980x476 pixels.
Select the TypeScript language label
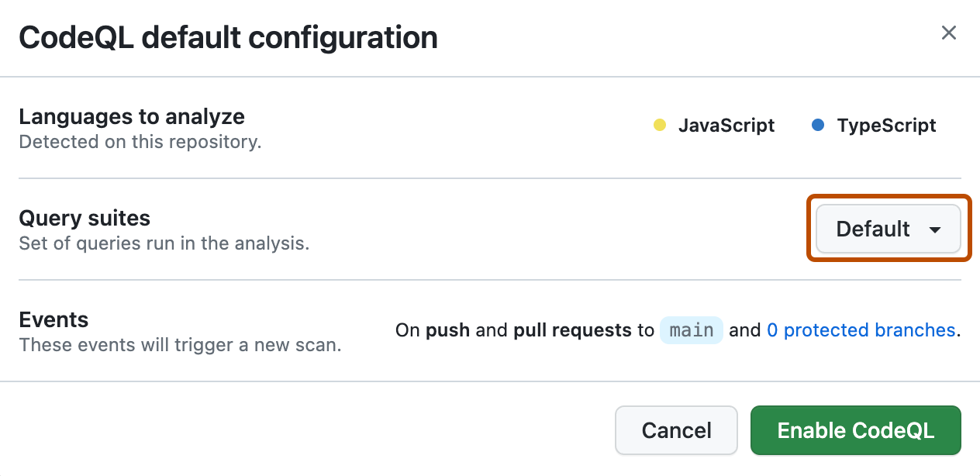pyautogui.click(x=886, y=126)
